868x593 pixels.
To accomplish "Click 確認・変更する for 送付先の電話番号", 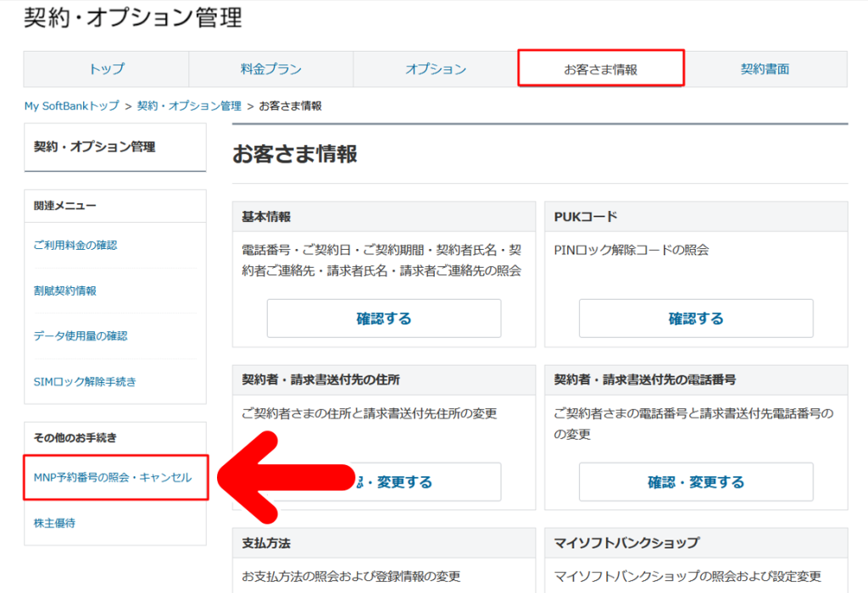I will tap(696, 482).
